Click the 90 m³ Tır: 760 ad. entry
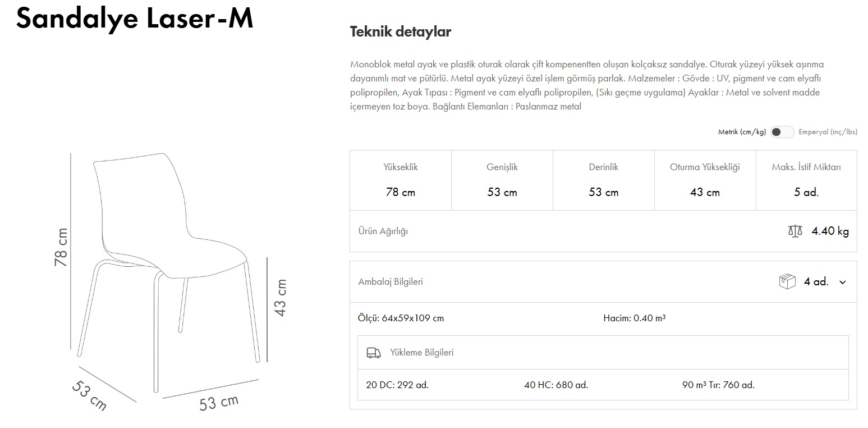This screenshot has width=868, height=428. [718, 385]
